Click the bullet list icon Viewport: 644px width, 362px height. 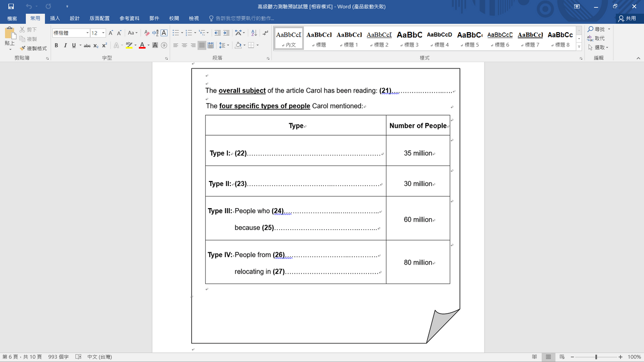coord(176,33)
